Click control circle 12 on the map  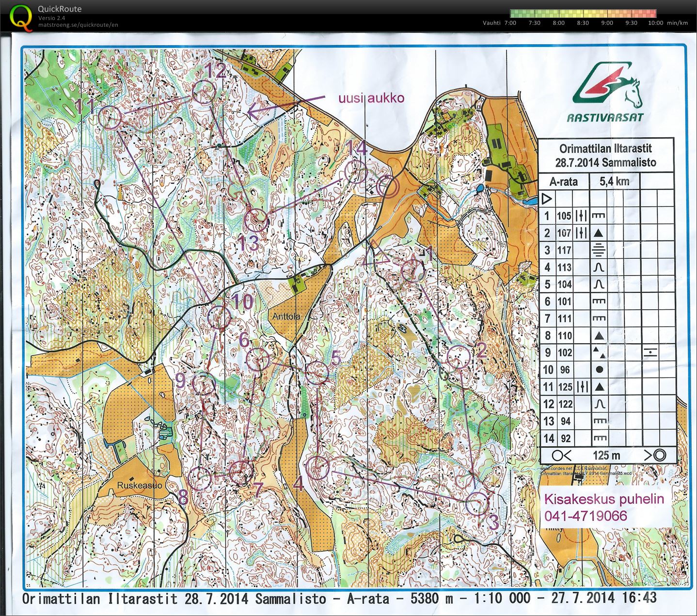pos(204,92)
